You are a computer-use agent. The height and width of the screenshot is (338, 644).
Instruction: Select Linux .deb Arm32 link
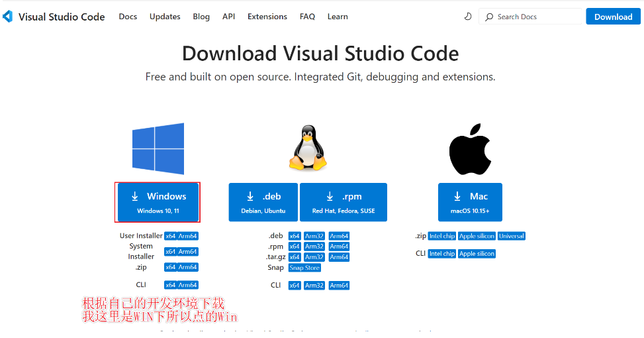click(x=314, y=236)
